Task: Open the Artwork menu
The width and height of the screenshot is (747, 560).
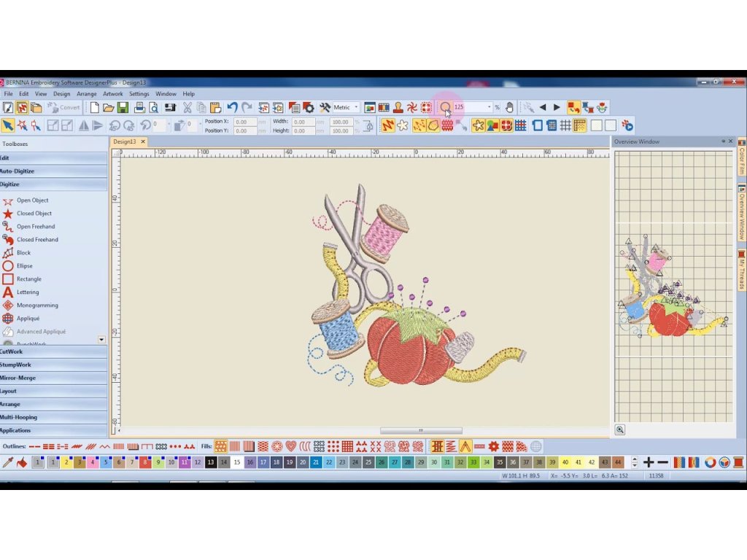Action: coord(112,94)
